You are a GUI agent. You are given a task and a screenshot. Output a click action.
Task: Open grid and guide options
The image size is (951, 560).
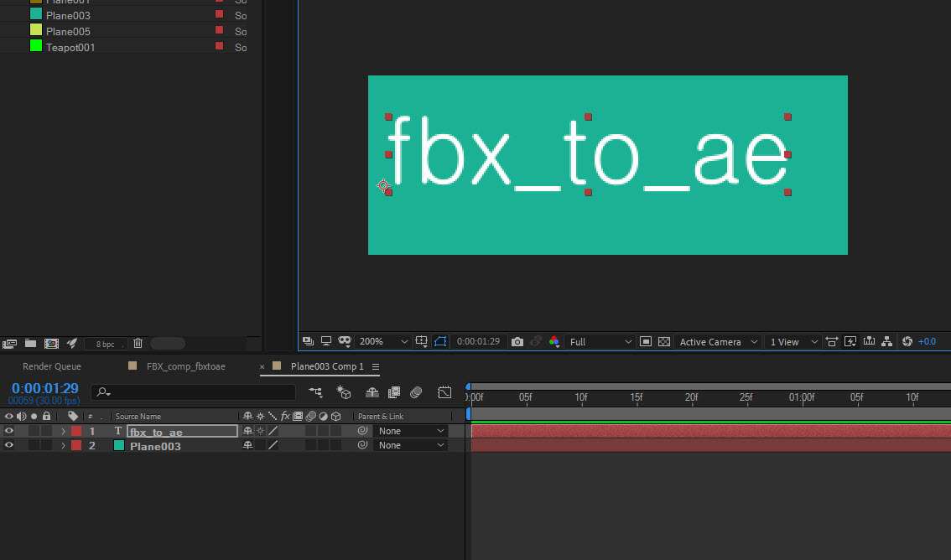[x=422, y=341]
